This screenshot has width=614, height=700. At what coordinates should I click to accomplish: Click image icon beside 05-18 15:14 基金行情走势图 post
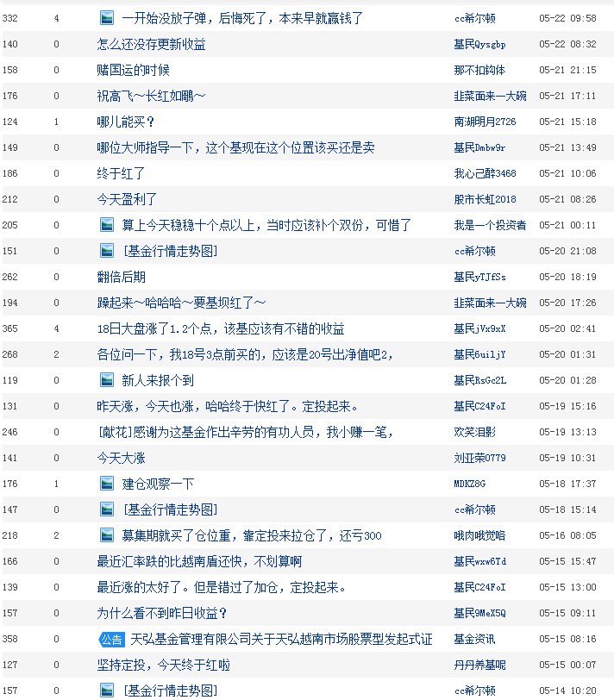click(107, 509)
